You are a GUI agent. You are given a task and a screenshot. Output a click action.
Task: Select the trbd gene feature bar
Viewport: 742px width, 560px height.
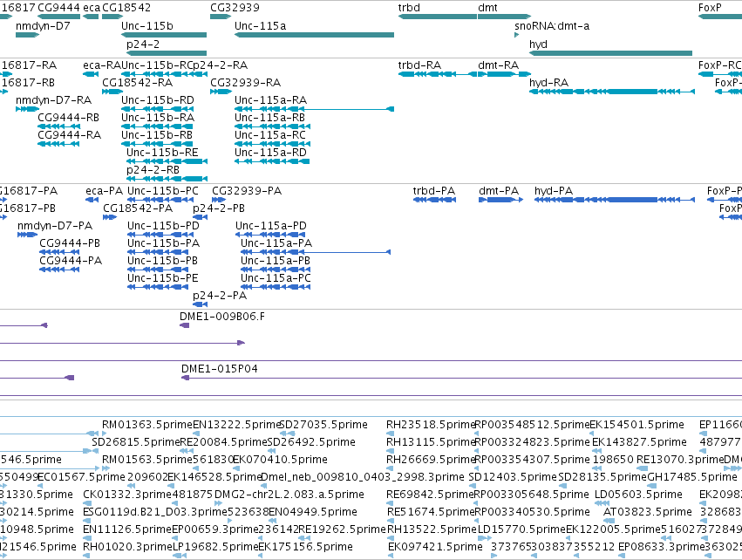(x=437, y=17)
